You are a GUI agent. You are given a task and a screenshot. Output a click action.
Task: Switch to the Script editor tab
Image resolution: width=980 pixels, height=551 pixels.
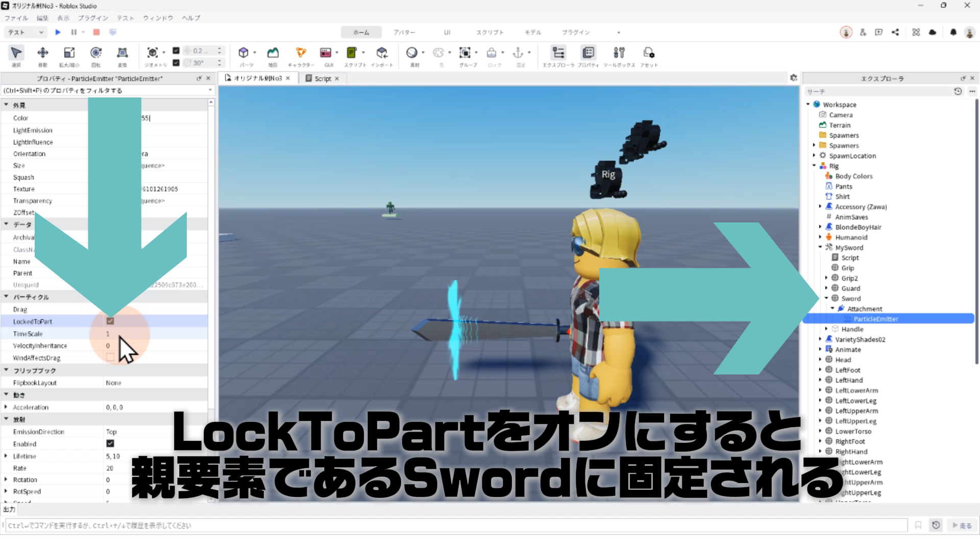[322, 79]
